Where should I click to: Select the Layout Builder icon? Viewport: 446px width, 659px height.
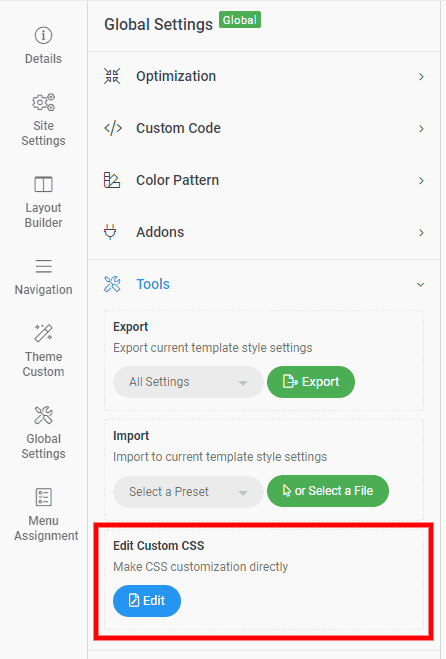pyautogui.click(x=43, y=184)
